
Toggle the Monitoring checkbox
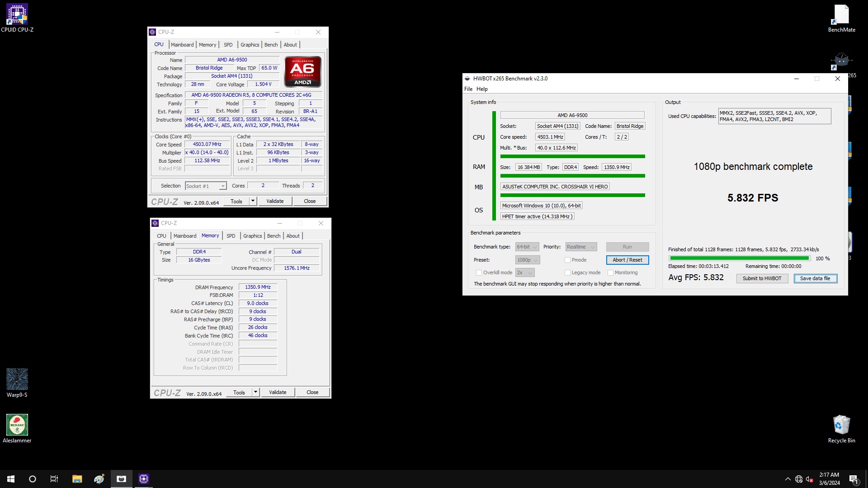pyautogui.click(x=610, y=272)
